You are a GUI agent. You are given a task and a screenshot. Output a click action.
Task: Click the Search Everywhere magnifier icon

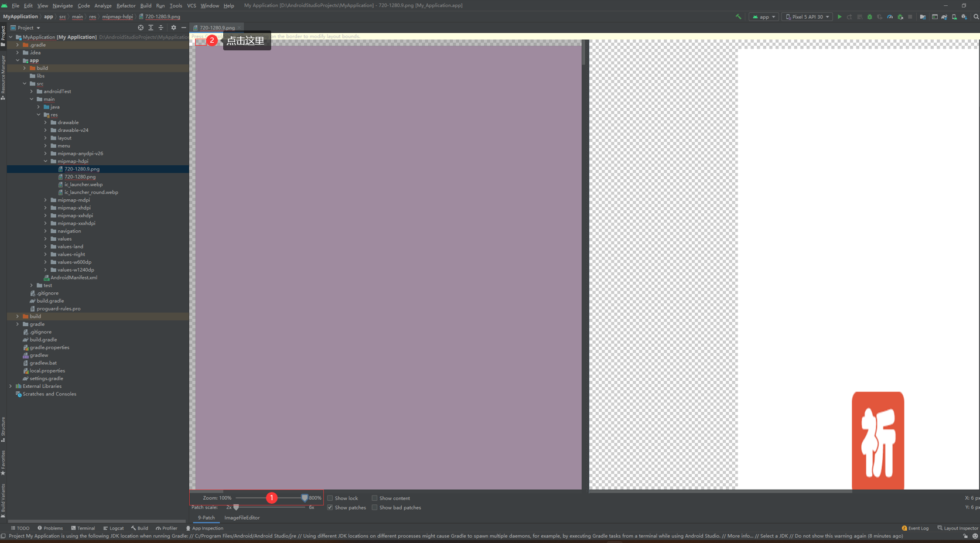976,17
